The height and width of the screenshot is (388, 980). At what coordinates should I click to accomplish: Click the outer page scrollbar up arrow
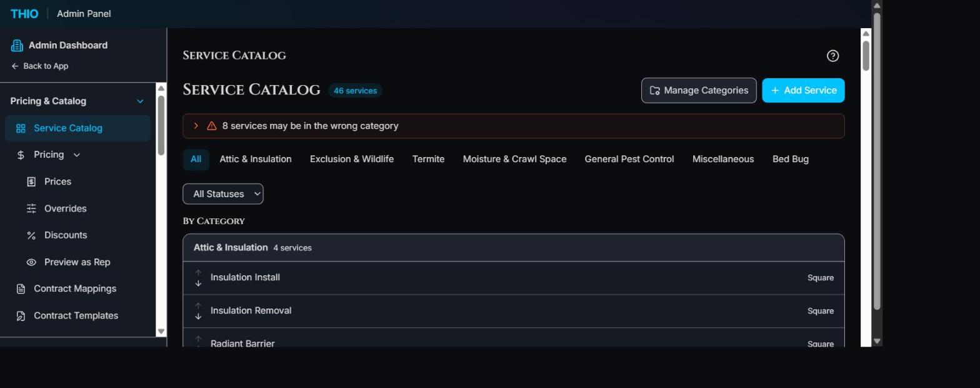pyautogui.click(x=877, y=5)
